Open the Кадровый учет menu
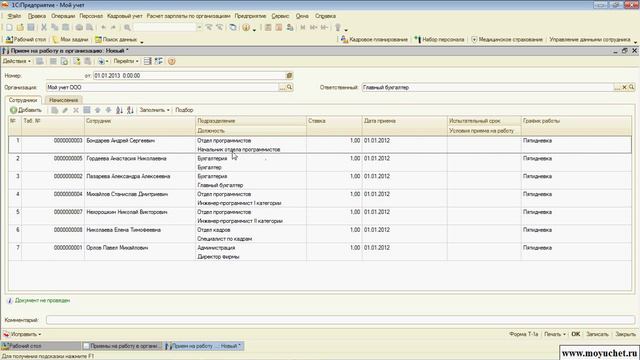 click(124, 16)
